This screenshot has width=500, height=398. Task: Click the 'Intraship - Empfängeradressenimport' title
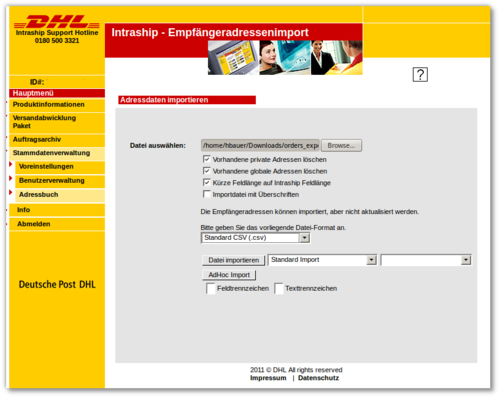[x=210, y=32]
